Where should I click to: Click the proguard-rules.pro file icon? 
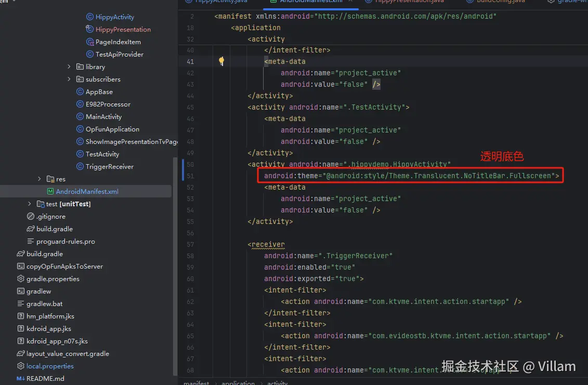[x=31, y=242]
